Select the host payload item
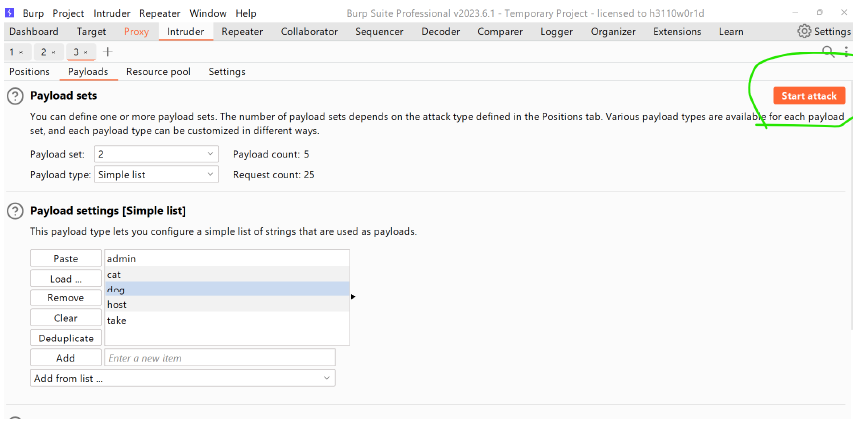Viewport: 857px width, 423px height. (227, 304)
